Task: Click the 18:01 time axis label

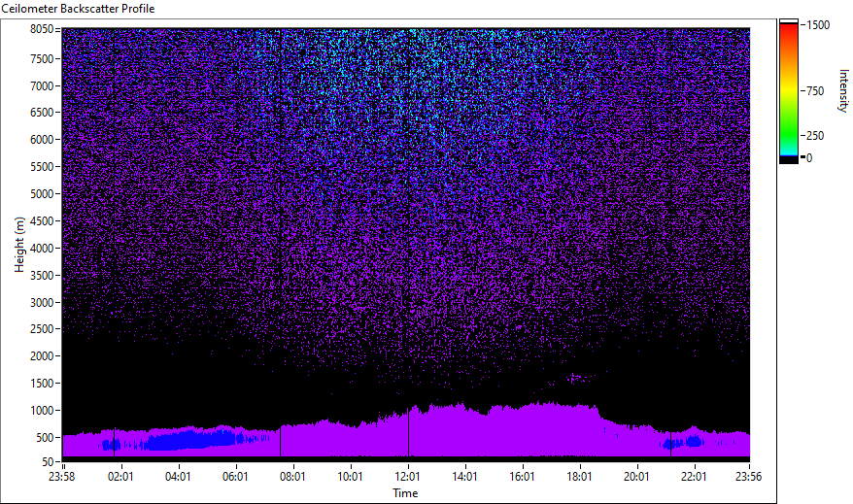Action: [x=579, y=477]
